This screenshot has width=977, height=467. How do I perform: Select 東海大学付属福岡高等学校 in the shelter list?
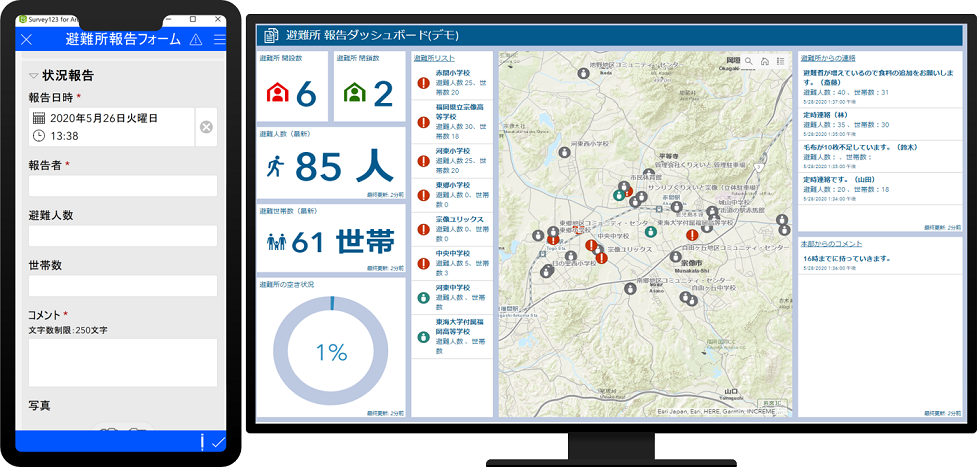click(452, 337)
